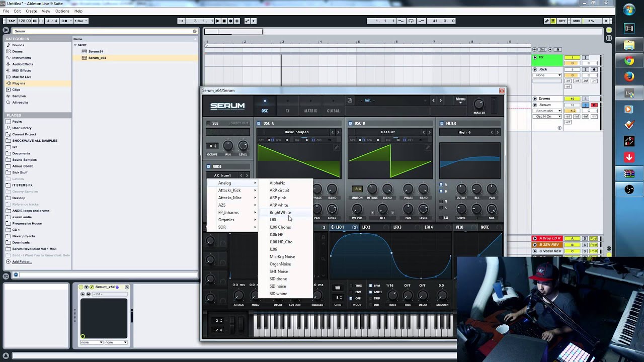Toggle OSC A on/off
Viewport: 644px width, 362px height.
tap(259, 123)
